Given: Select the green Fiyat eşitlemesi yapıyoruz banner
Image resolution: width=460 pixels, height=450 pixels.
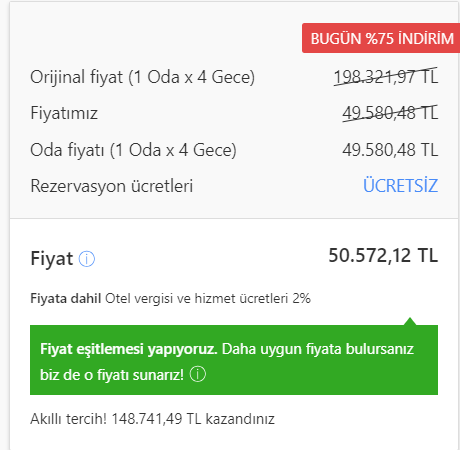Looking at the screenshot, I should click(234, 360).
